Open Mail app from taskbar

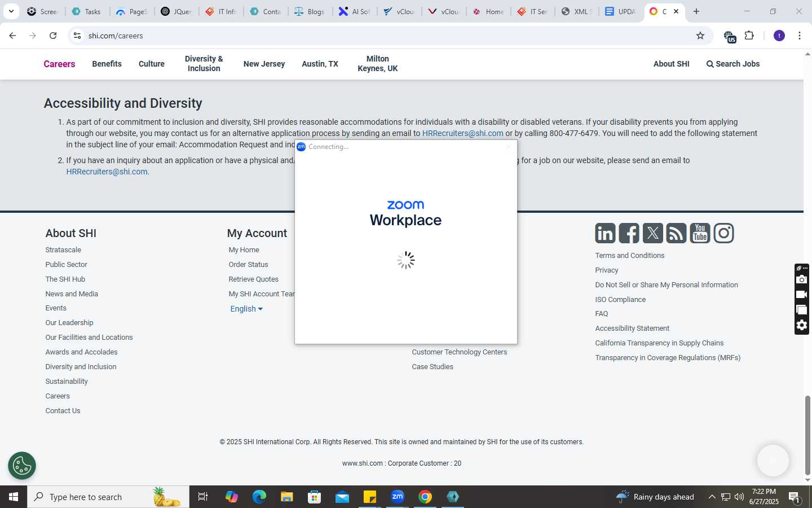point(342,497)
